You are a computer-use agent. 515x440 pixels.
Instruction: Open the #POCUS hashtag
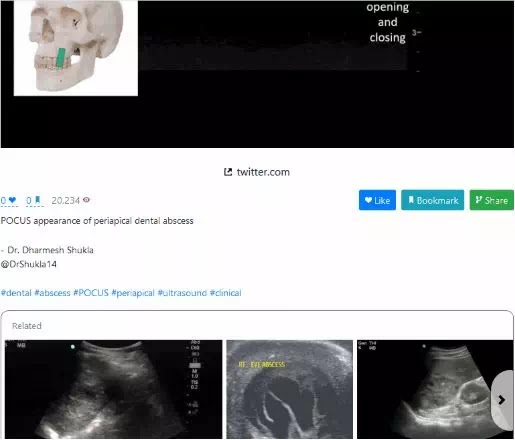pos(91,293)
